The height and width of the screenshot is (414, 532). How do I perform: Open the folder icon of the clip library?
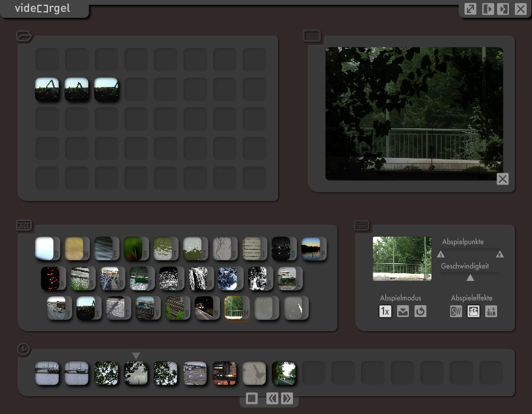[x=24, y=36]
